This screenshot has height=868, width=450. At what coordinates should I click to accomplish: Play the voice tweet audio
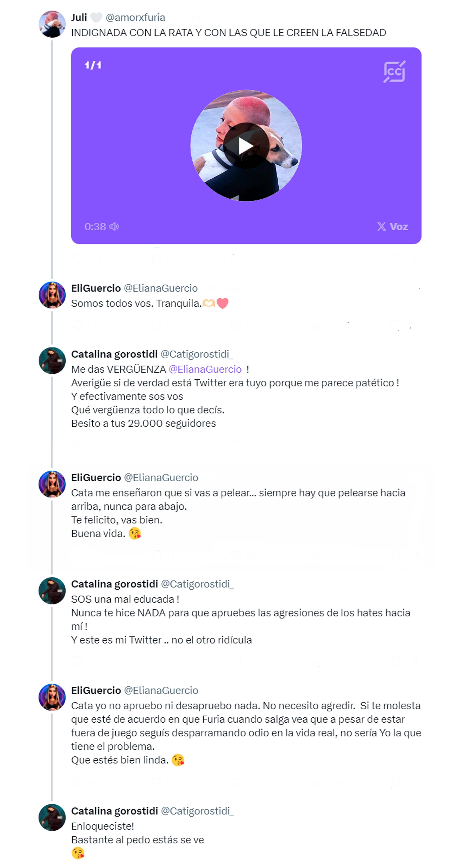click(246, 146)
